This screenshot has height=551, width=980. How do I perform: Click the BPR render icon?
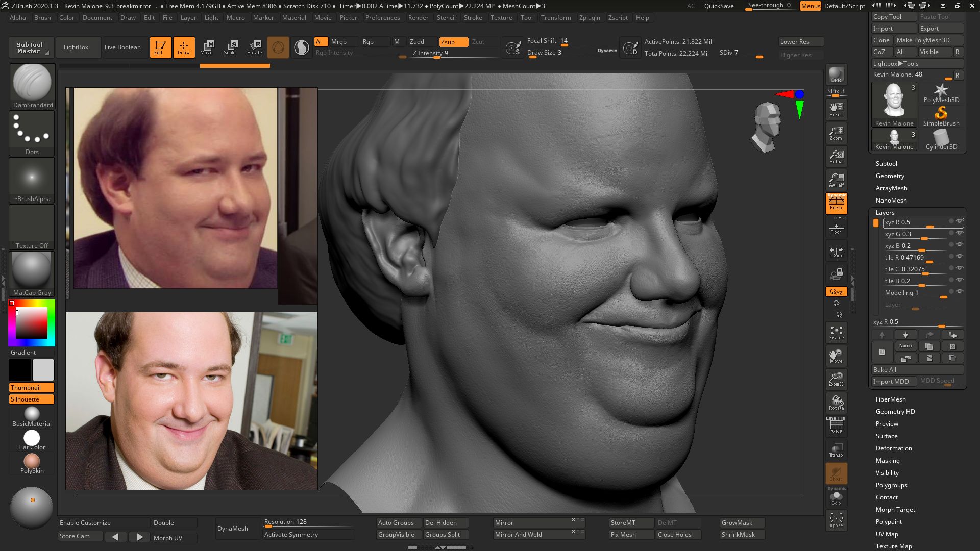coord(836,74)
